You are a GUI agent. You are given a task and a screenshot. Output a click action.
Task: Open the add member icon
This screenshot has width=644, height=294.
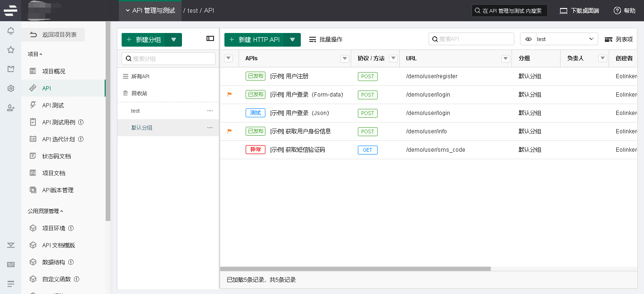[x=10, y=108]
